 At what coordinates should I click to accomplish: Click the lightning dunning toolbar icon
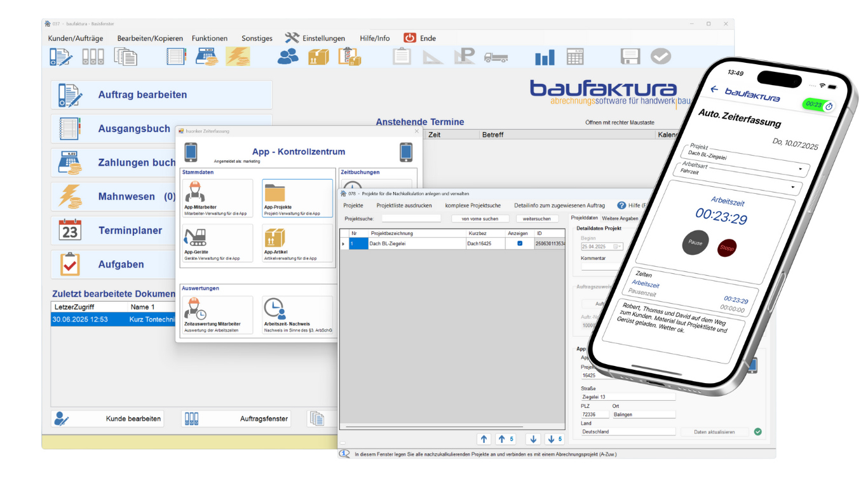pyautogui.click(x=238, y=57)
